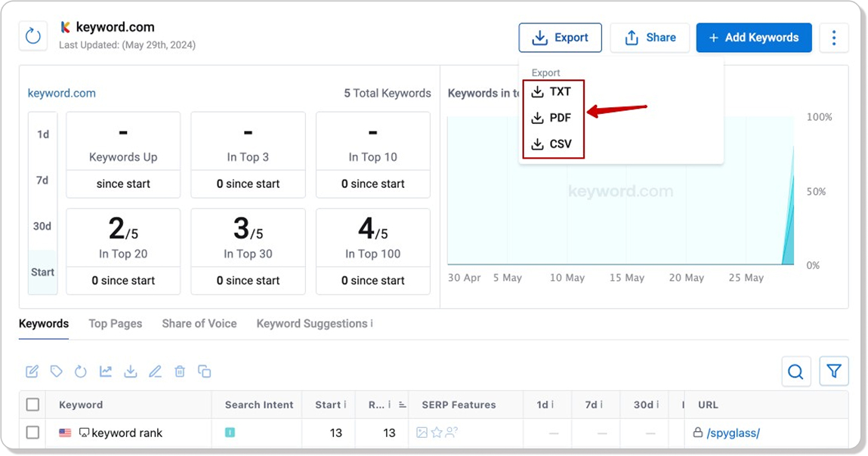Click the image SERP feature icon
868x456 pixels.
coord(422,432)
